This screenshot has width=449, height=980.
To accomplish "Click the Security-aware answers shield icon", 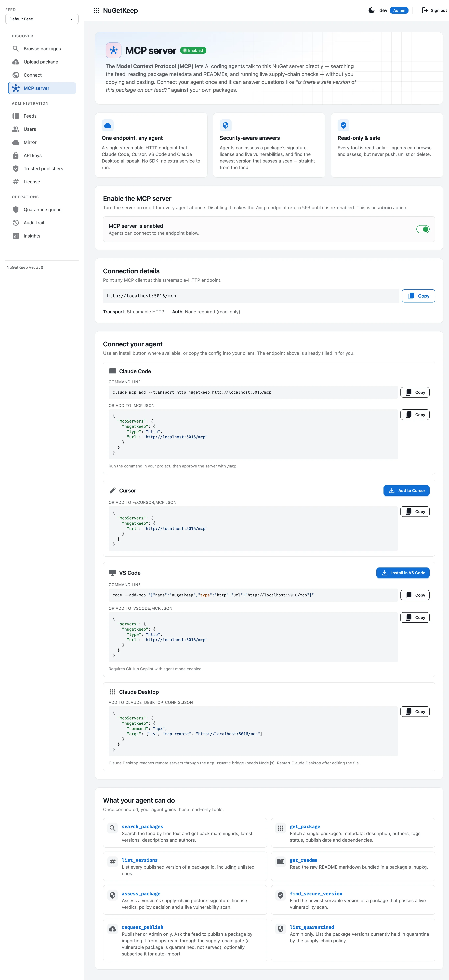I will pos(225,125).
